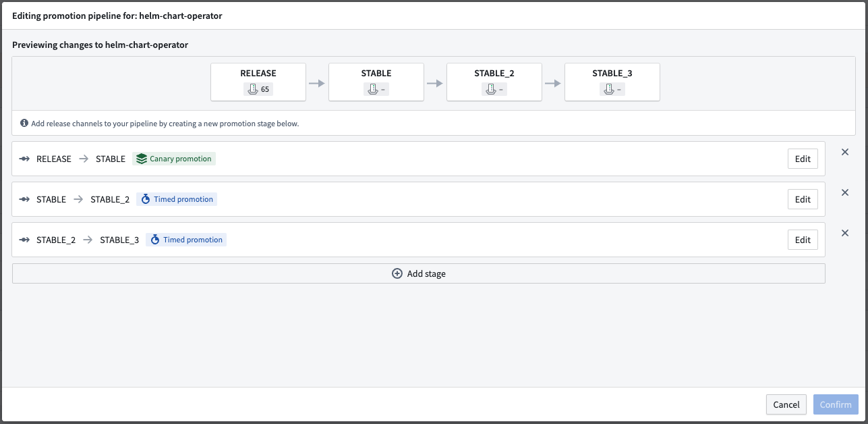Click the 'Editing promotion pipeline for: helm-chart-operator' title
This screenshot has height=424, width=868.
117,16
